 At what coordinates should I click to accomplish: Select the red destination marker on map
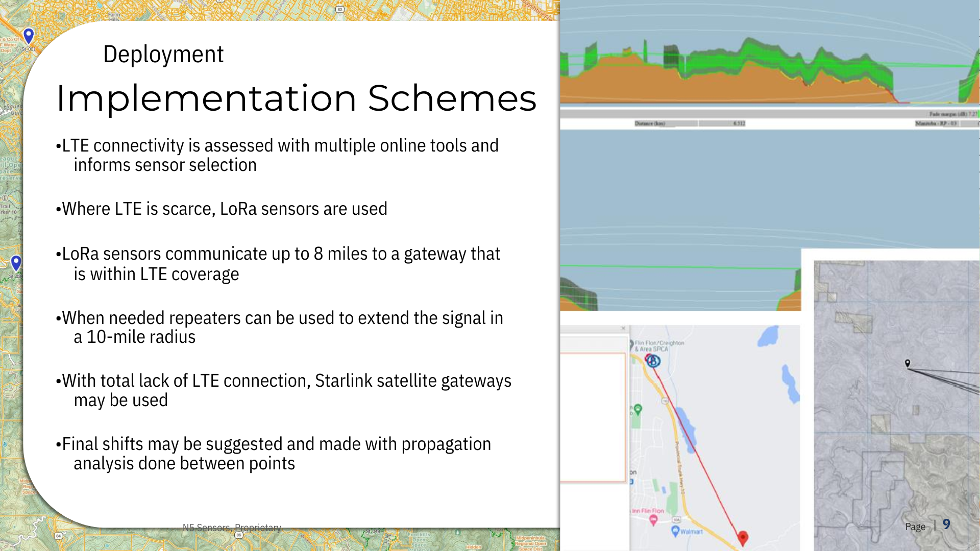pos(743,537)
